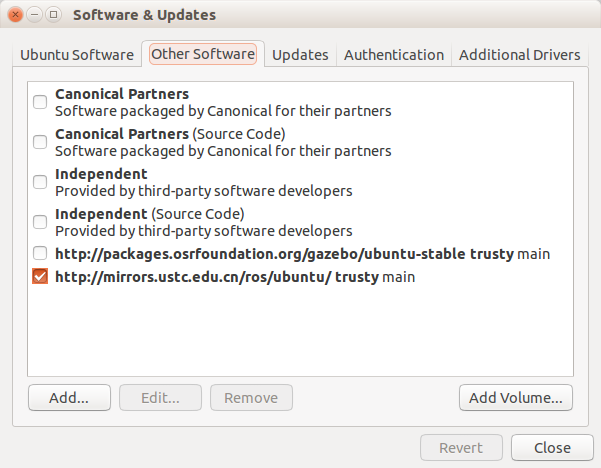Enable the Canonical Partners repository checkbox
The height and width of the screenshot is (468, 601).
coord(40,102)
